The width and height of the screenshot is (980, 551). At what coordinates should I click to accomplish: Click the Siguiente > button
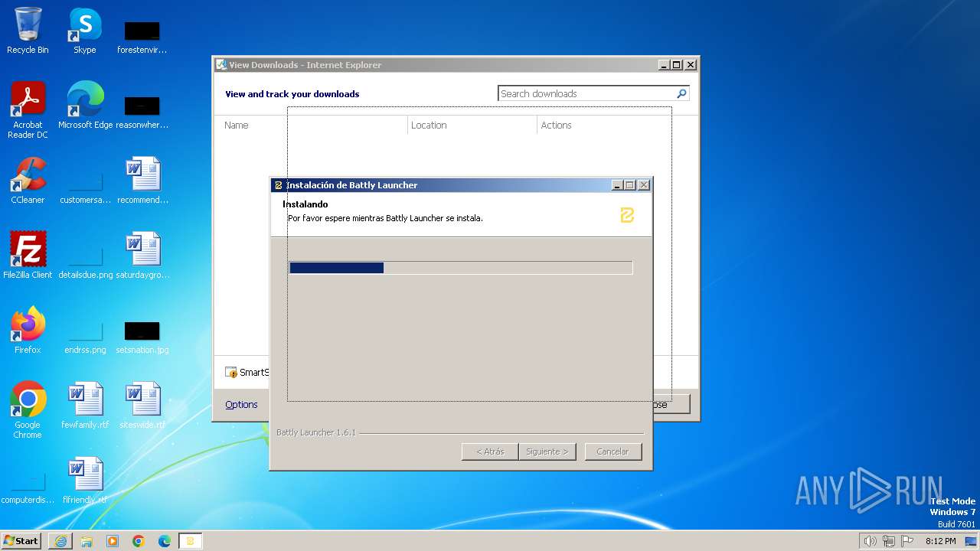(x=547, y=452)
